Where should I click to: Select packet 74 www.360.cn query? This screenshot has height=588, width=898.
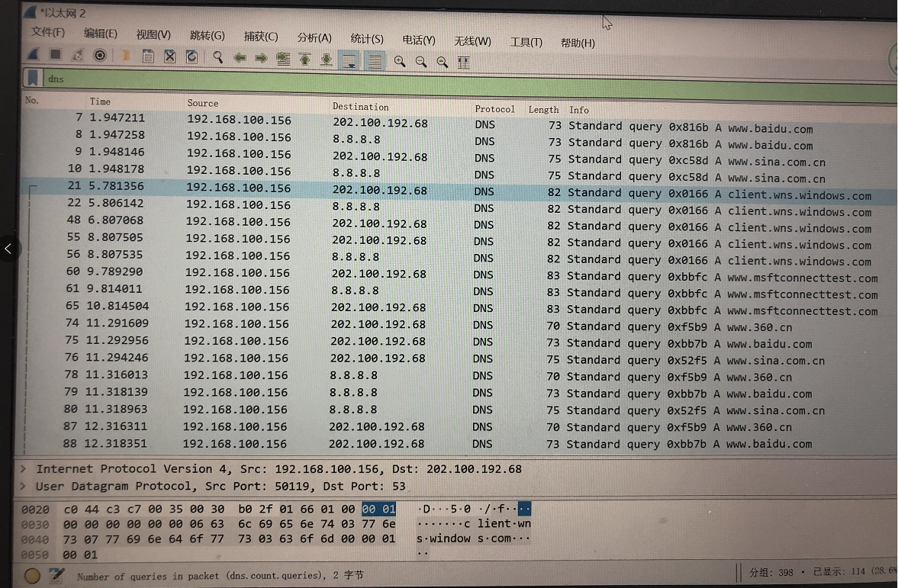[x=459, y=325]
